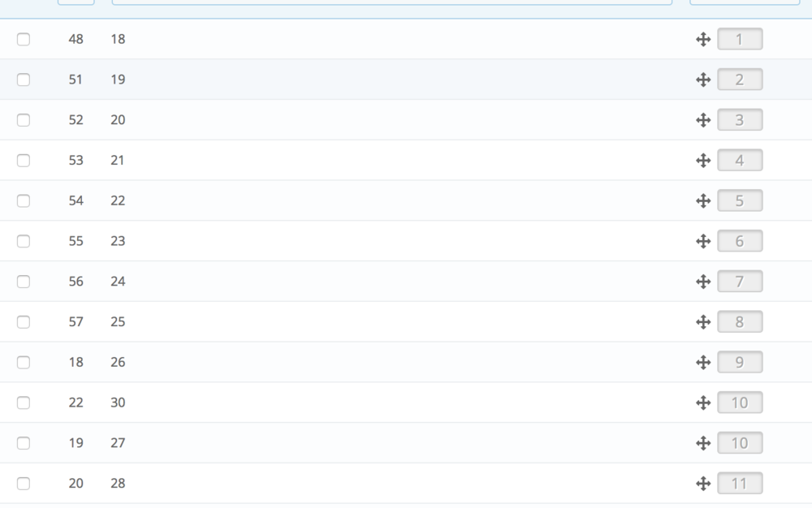Check the box in the row with value 26

pyautogui.click(x=24, y=362)
